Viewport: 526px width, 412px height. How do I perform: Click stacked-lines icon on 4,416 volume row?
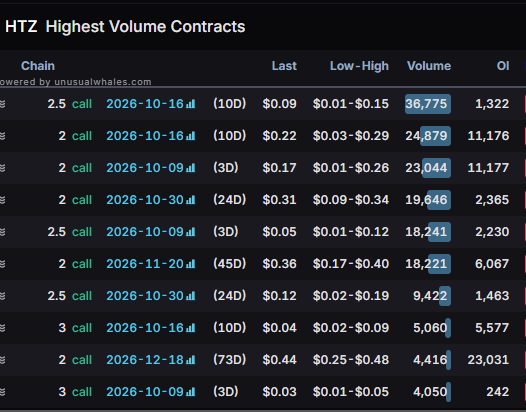pos(2,360)
